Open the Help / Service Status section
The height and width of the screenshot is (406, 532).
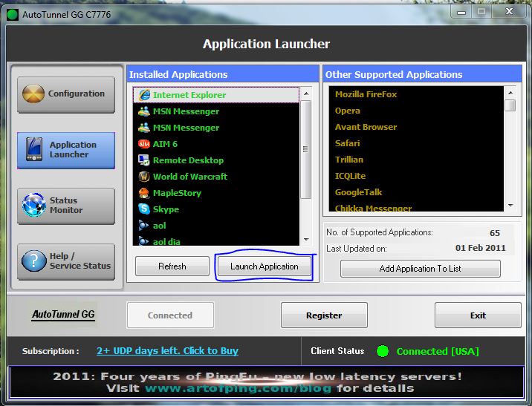coord(66,261)
